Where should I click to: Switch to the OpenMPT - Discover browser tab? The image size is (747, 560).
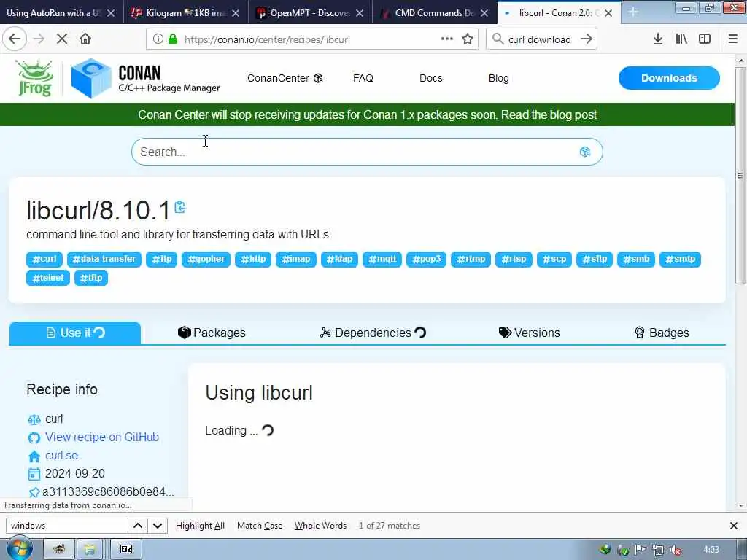tap(309, 13)
